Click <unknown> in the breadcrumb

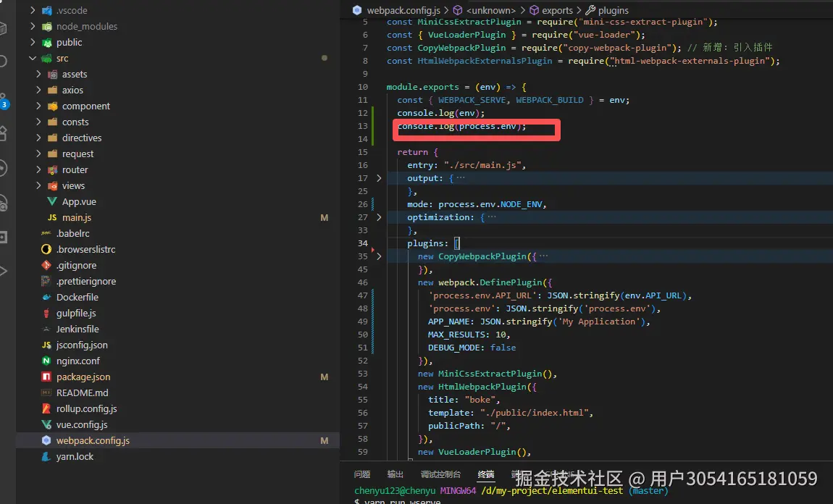[491, 10]
